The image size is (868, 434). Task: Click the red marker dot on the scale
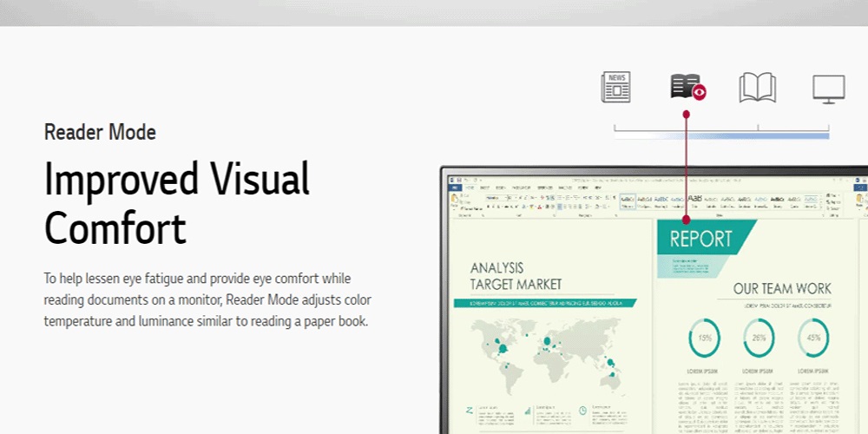click(x=686, y=114)
